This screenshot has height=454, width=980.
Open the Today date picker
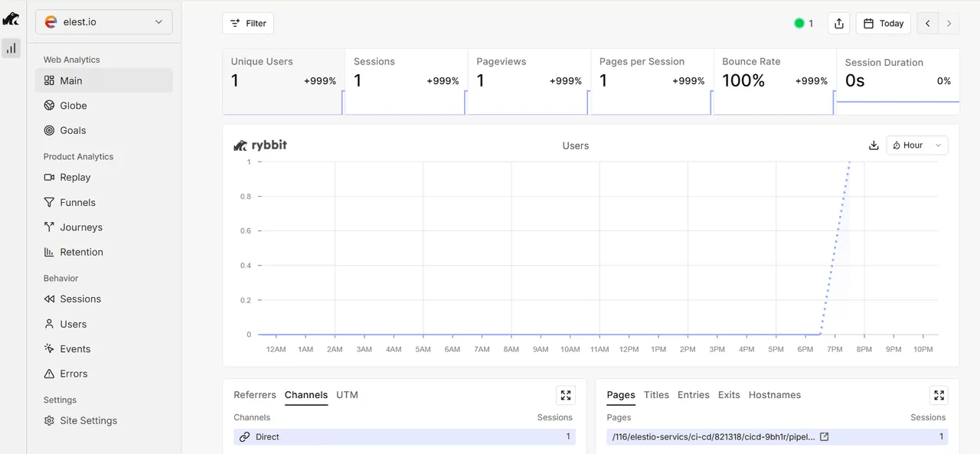click(x=884, y=23)
